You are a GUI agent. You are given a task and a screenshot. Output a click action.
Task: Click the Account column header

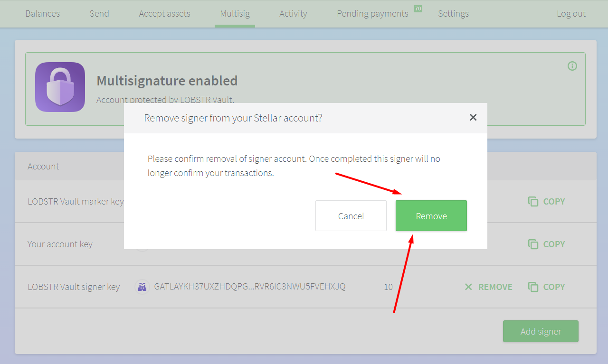point(43,166)
